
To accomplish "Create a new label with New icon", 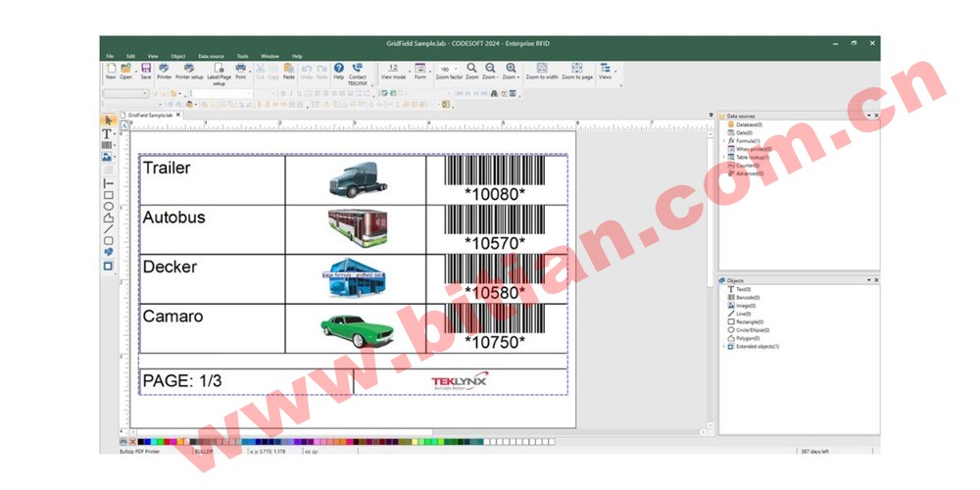I will (111, 72).
